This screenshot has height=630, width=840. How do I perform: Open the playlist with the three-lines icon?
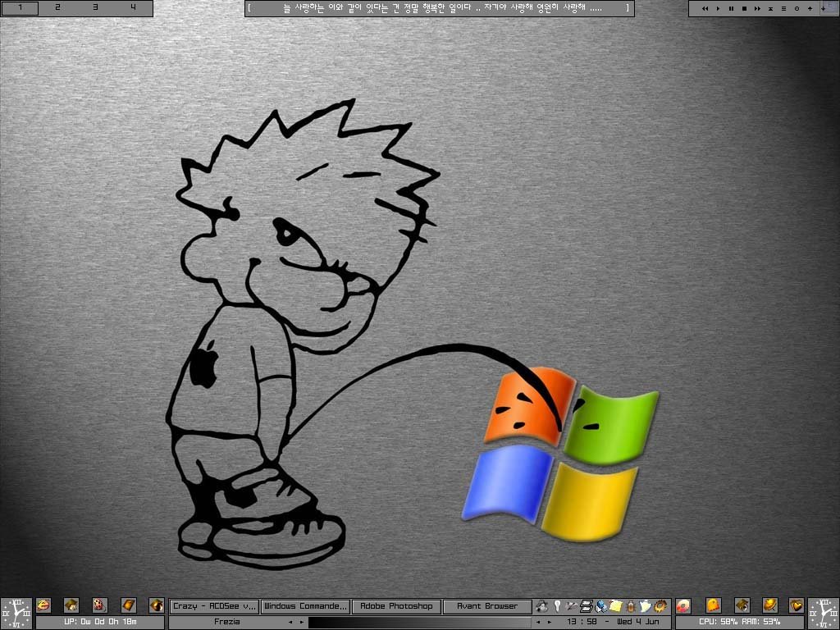[x=783, y=8]
